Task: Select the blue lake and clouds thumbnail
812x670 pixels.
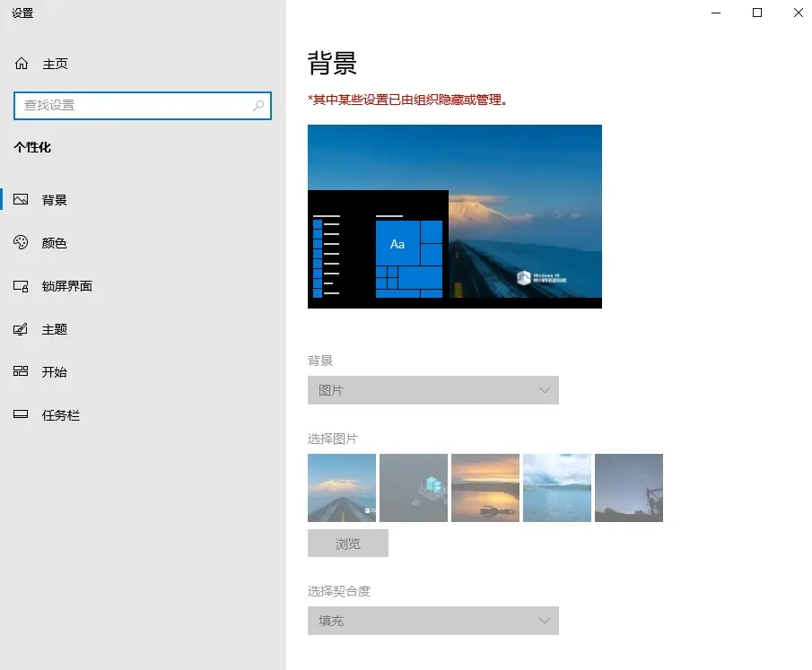Action: click(x=556, y=488)
